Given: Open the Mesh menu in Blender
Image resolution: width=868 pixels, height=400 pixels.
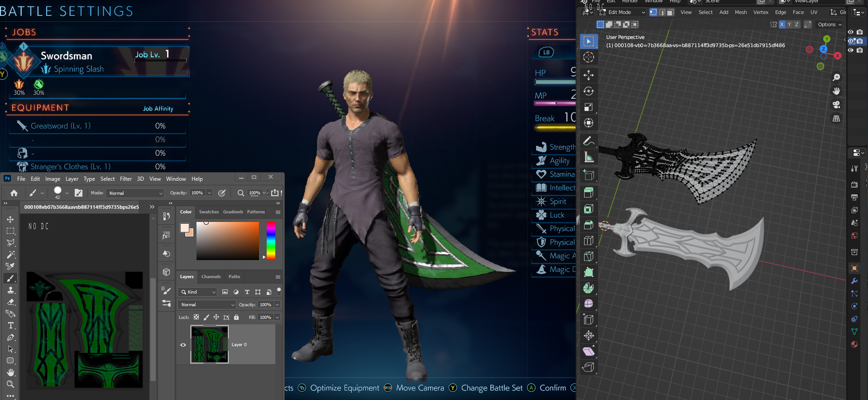Looking at the screenshot, I should (x=741, y=12).
